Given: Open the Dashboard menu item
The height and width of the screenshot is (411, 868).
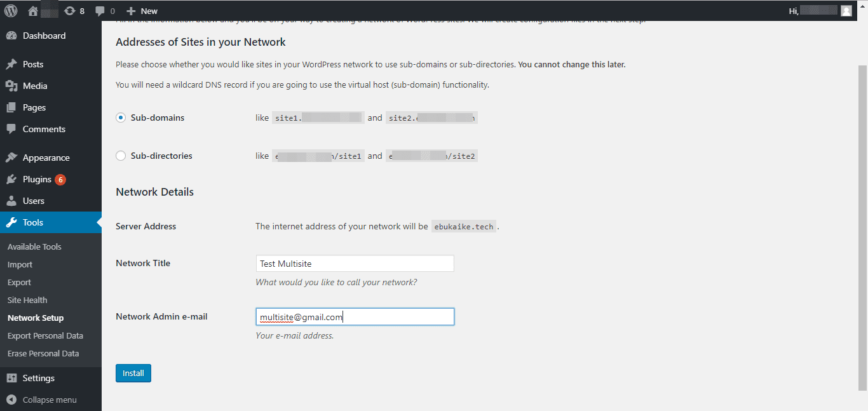Looking at the screenshot, I should click(51, 36).
